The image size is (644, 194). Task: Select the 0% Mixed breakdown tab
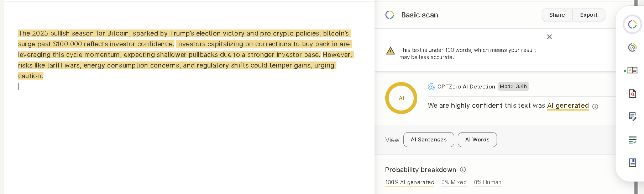pos(454,183)
